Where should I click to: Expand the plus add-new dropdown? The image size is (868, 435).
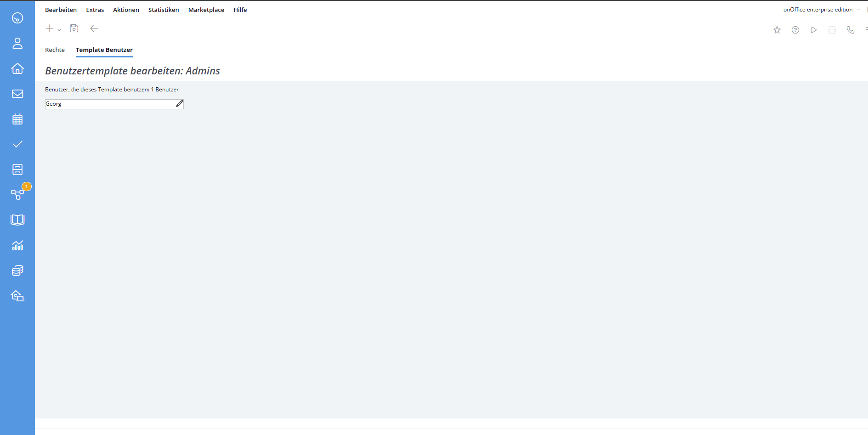click(x=53, y=29)
